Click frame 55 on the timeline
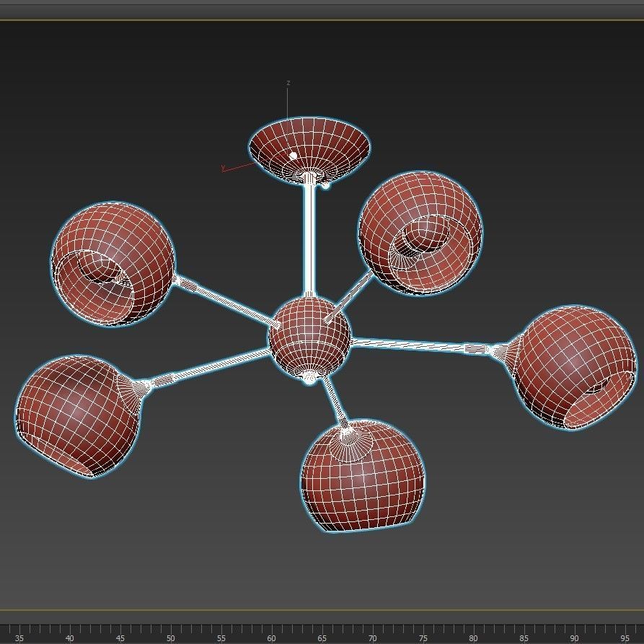 221,638
